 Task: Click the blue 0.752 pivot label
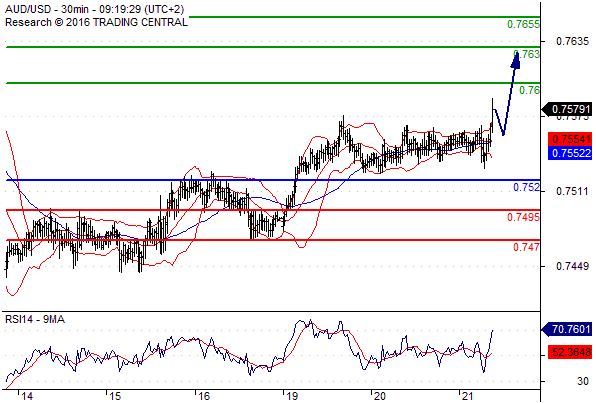[526, 187]
